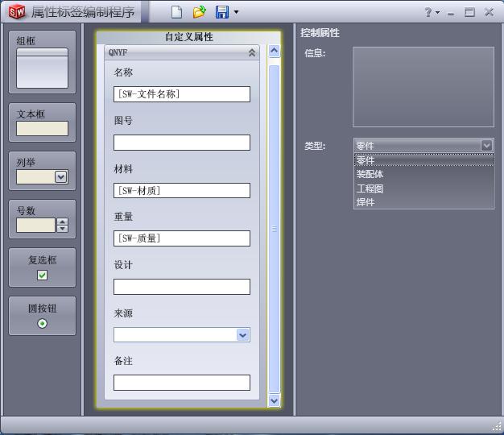Screen dimensions: 504x435
Task: Click the Help question mark icon
Action: [x=428, y=12]
